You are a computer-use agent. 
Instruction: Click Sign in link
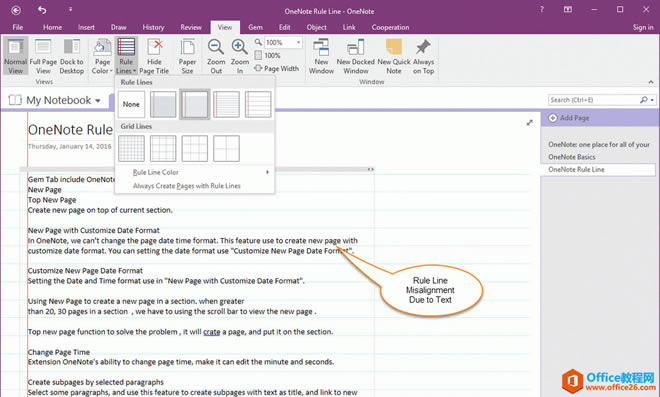tap(643, 27)
